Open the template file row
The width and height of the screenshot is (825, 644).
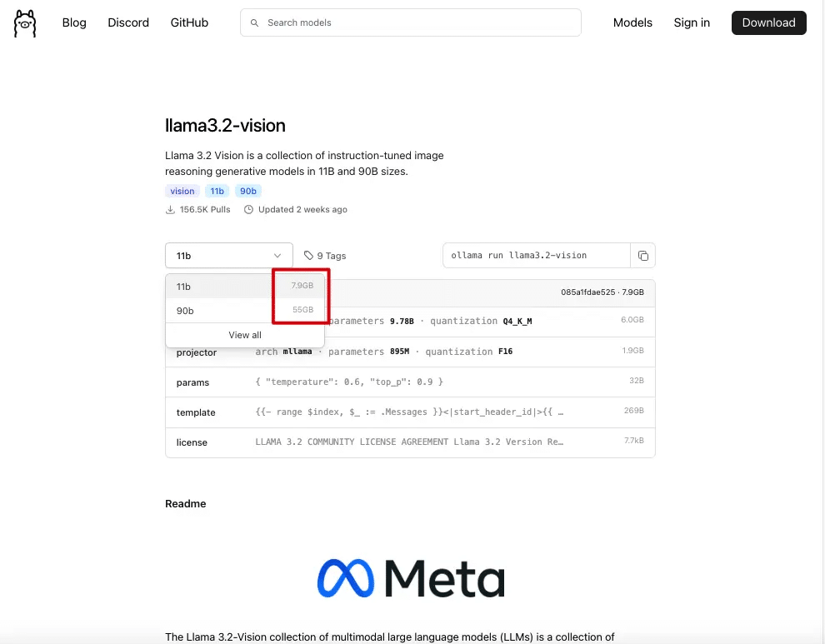click(x=410, y=412)
